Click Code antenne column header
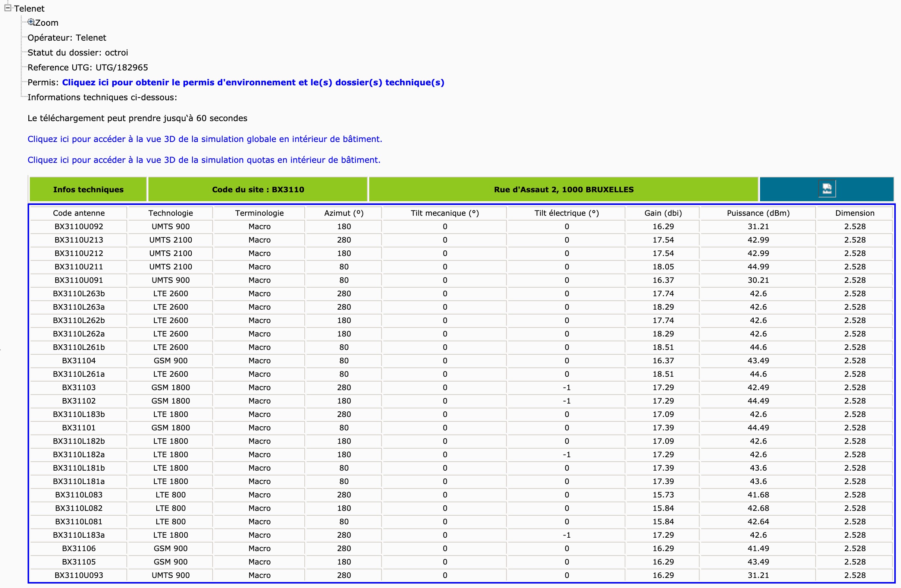 (79, 213)
